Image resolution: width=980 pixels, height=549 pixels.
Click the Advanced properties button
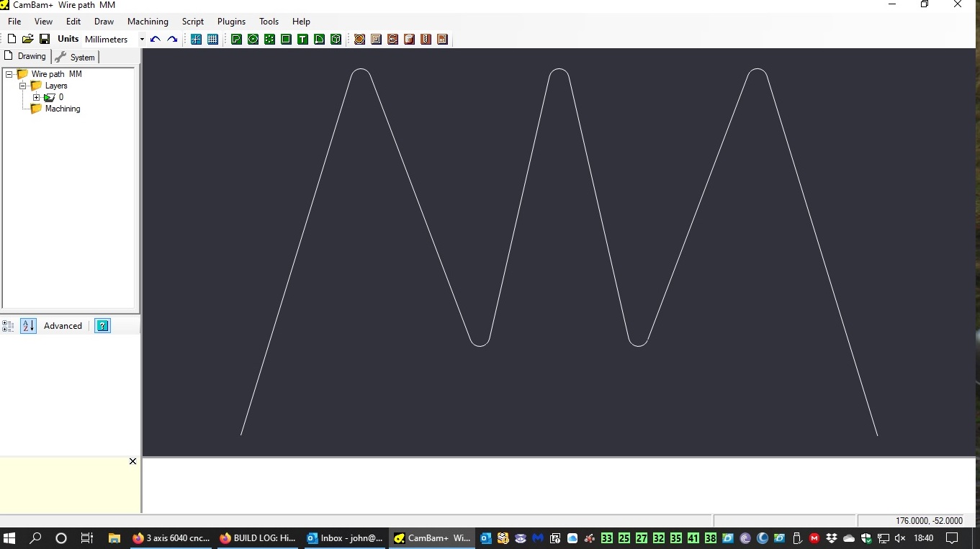tap(63, 326)
